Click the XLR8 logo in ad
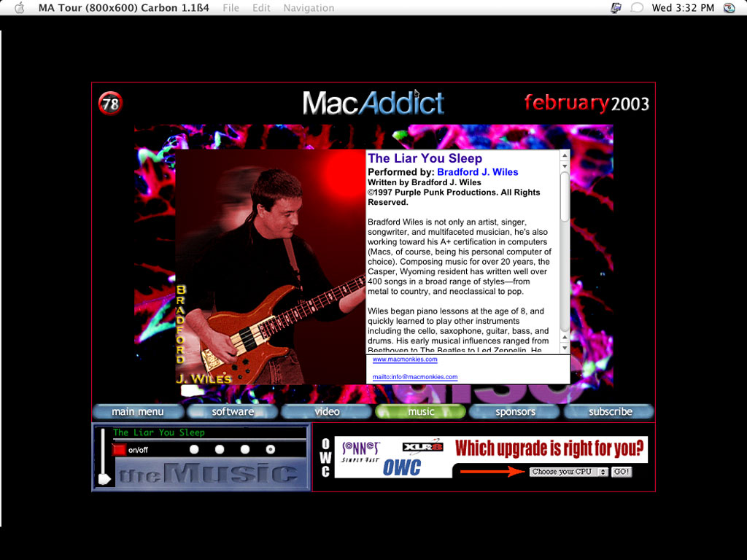The image size is (747, 560). pyautogui.click(x=422, y=446)
